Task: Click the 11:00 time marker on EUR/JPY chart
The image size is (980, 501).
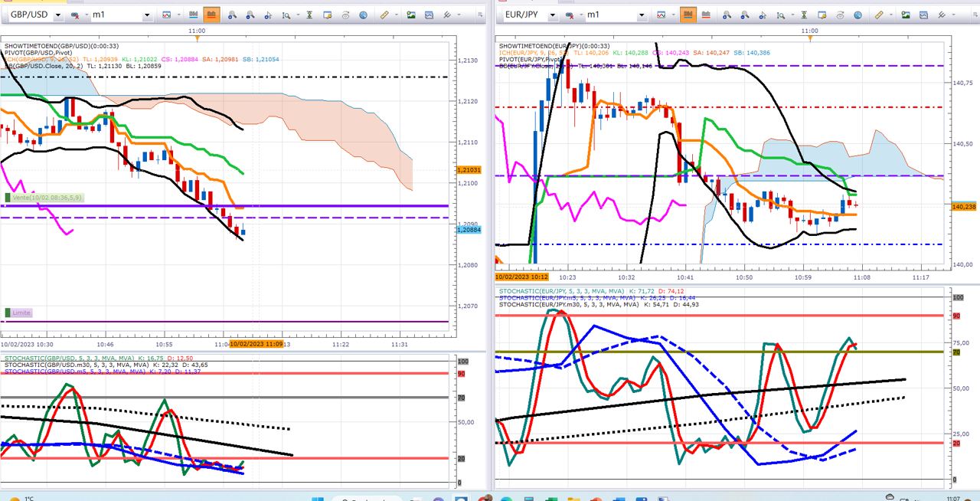Action: coord(810,31)
